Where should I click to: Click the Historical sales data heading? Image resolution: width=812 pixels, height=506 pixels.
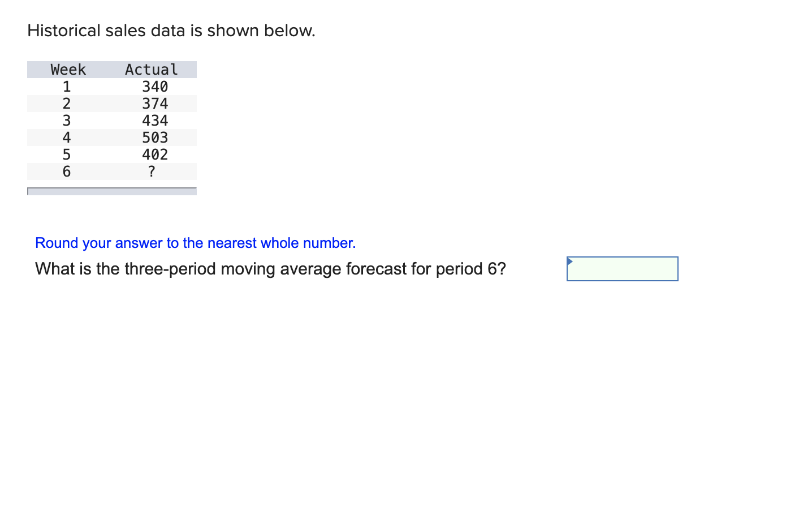tap(171, 30)
